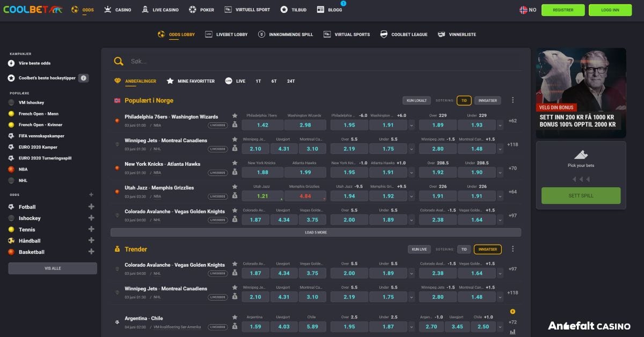The height and width of the screenshot is (337, 644).
Task: Open the three-dot menu for Trender
Action: (x=513, y=249)
